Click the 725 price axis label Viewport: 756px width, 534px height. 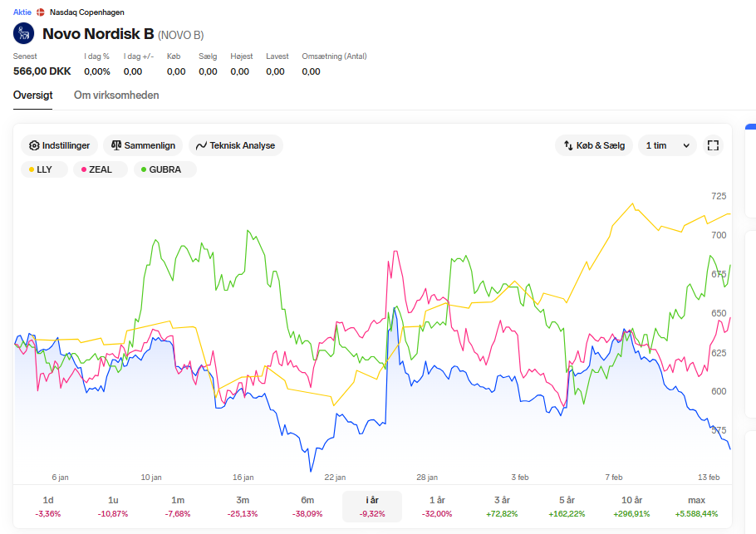tap(719, 196)
